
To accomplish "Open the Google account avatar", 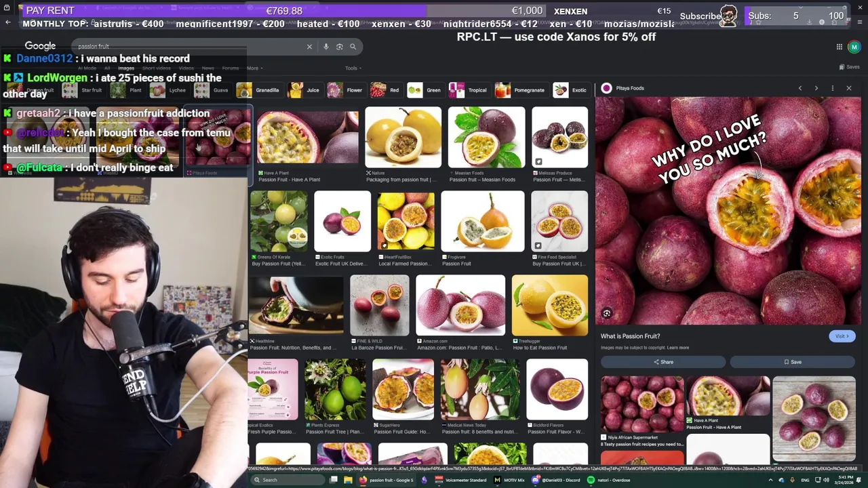I will [x=854, y=47].
